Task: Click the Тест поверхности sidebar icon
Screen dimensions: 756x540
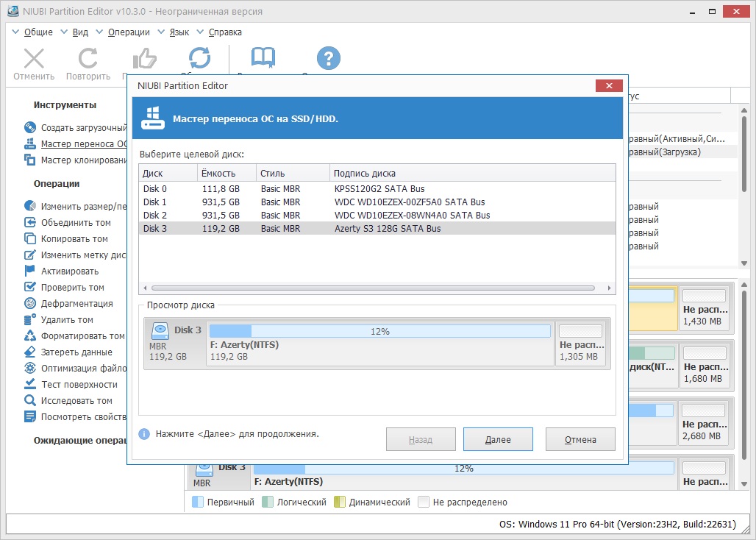Action: pos(30,385)
